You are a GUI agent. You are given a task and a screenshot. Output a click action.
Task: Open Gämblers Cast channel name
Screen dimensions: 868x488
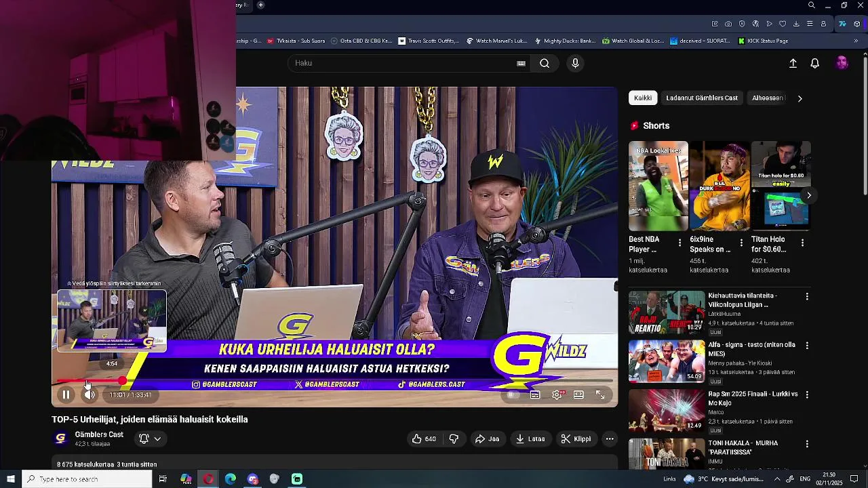[x=99, y=434]
